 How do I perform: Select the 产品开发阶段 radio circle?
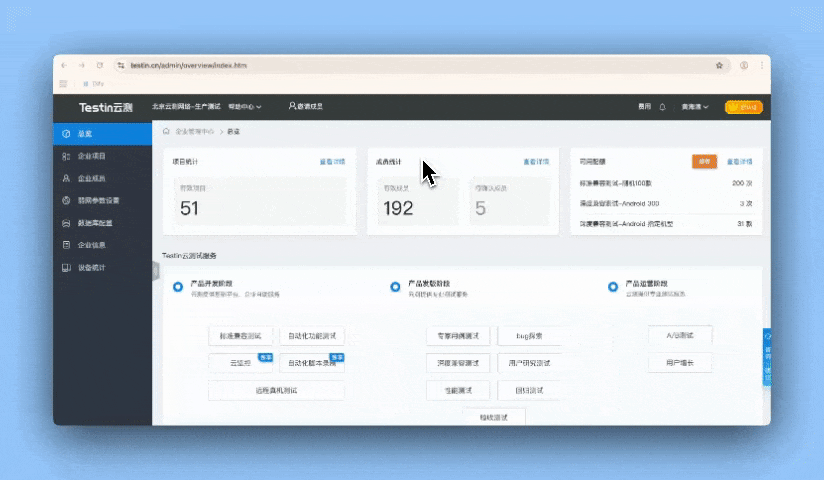coord(178,287)
